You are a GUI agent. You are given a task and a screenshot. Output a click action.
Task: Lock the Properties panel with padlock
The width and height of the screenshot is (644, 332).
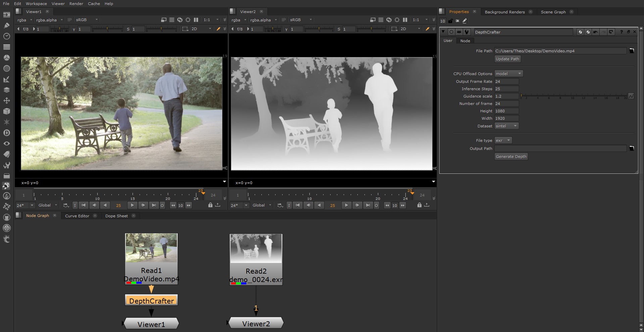point(450,21)
